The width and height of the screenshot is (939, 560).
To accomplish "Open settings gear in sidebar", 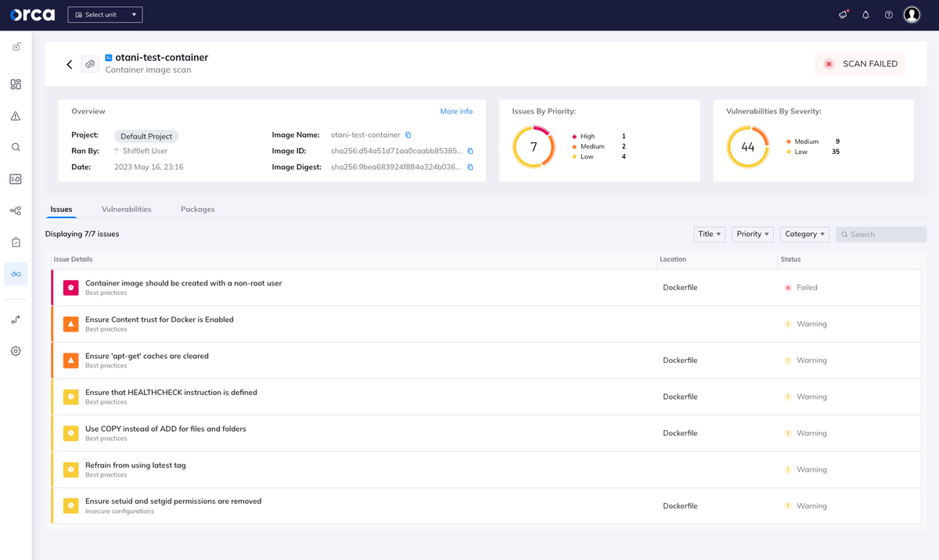I will pos(16,351).
